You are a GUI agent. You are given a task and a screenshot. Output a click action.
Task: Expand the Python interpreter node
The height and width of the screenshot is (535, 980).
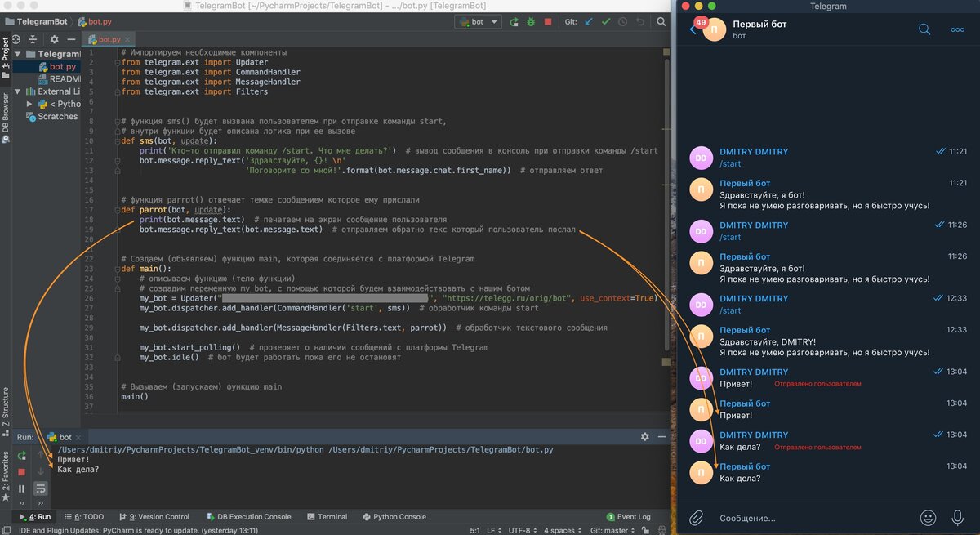click(30, 104)
